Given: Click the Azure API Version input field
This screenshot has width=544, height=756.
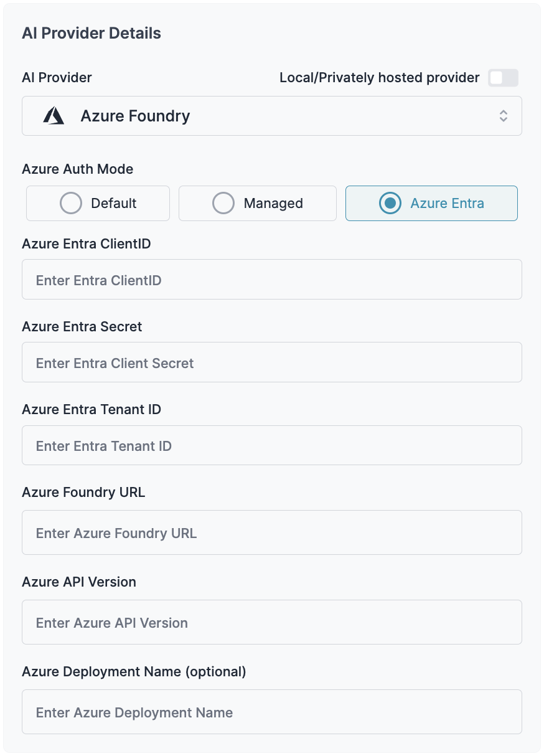Looking at the screenshot, I should [271, 622].
